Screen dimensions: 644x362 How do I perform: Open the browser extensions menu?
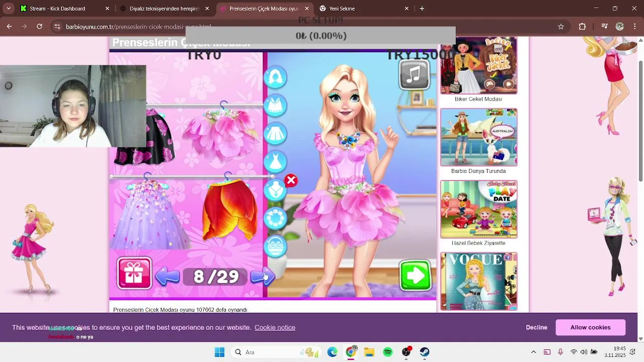583,27
